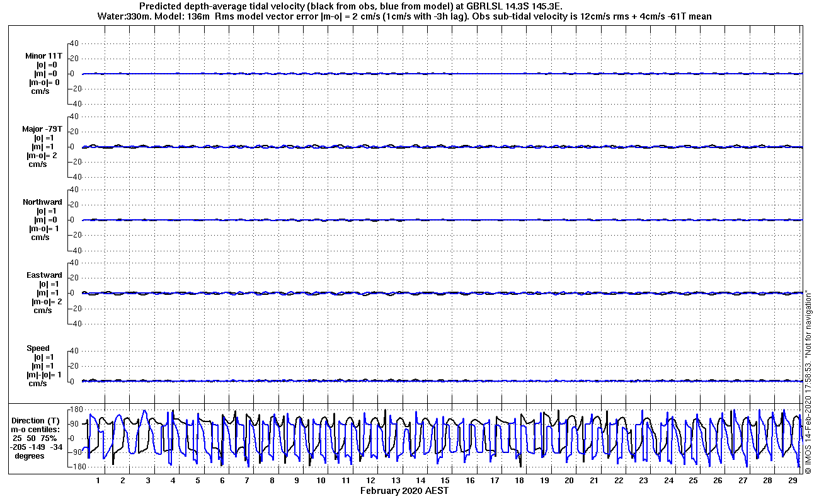Click day 11 on the date axis
The width and height of the screenshot is (819, 504).
point(346,481)
